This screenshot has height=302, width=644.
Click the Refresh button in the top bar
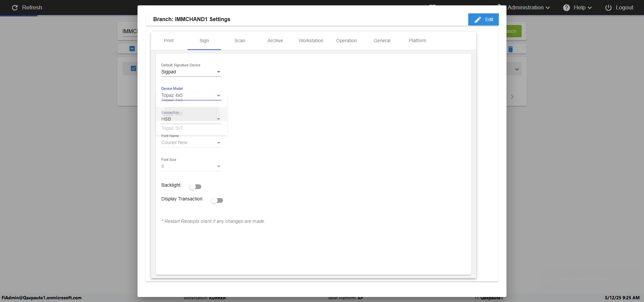click(x=27, y=7)
